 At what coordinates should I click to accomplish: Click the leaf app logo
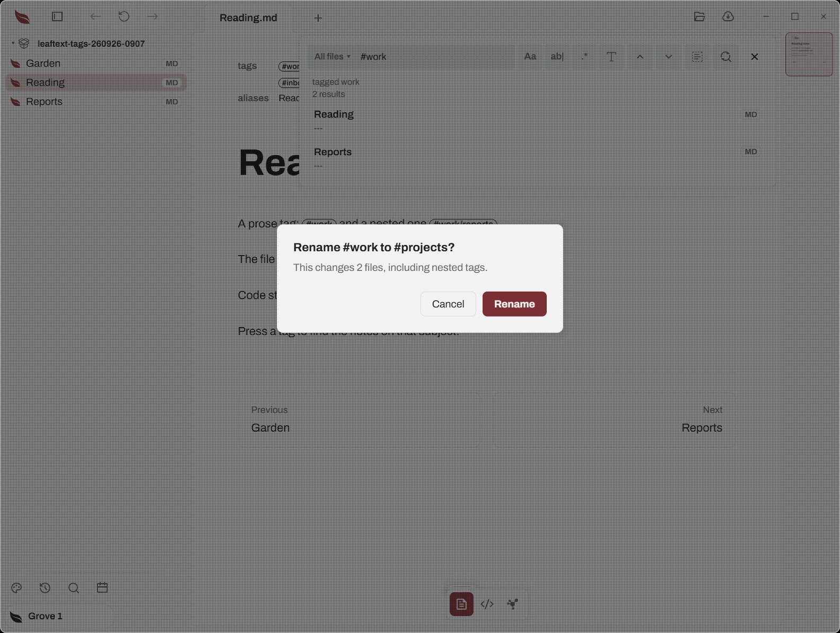point(22,17)
